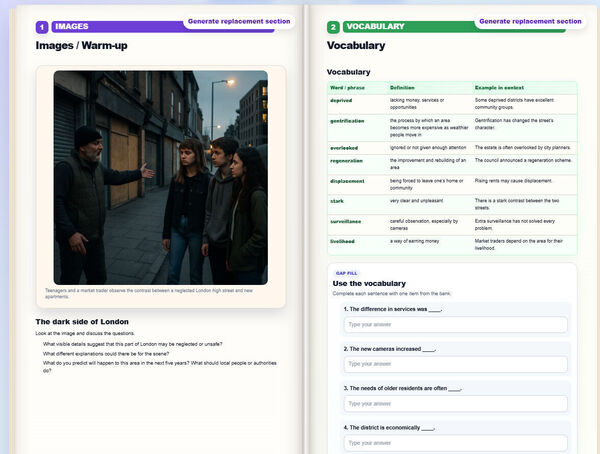Viewport: 600px width, 454px height.
Task: Click the smaller 'Vocabulary' table subheading
Action: coord(348,72)
